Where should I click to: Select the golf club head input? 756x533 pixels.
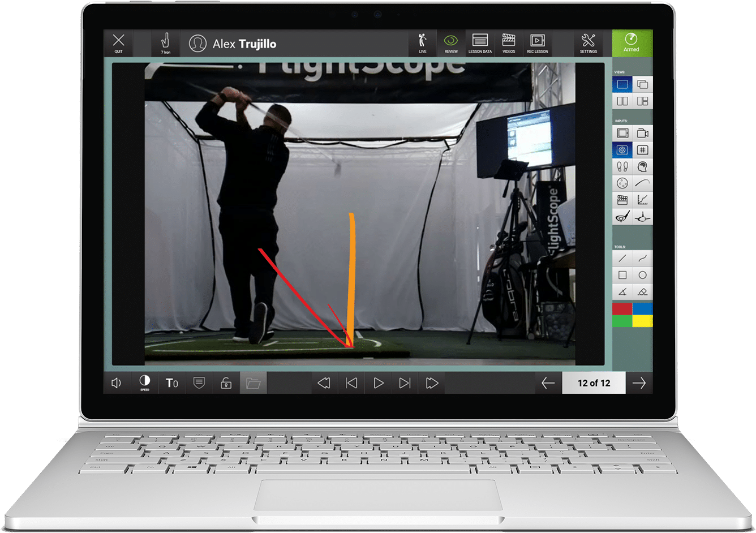pyautogui.click(x=622, y=217)
